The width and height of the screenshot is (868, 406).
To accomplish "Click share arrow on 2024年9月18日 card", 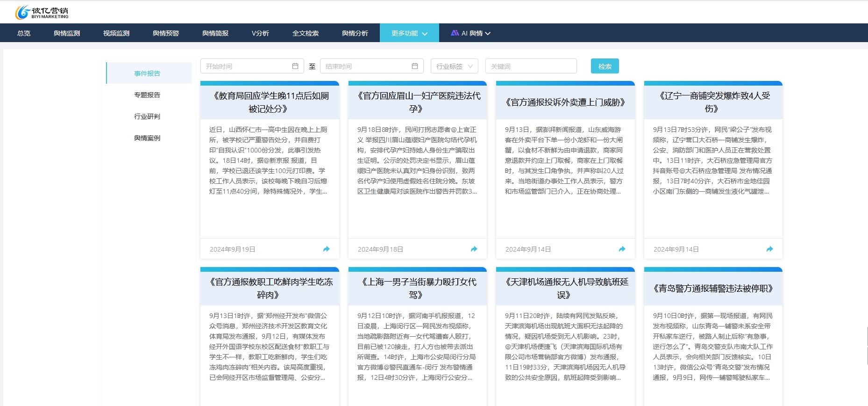I will click(x=474, y=249).
